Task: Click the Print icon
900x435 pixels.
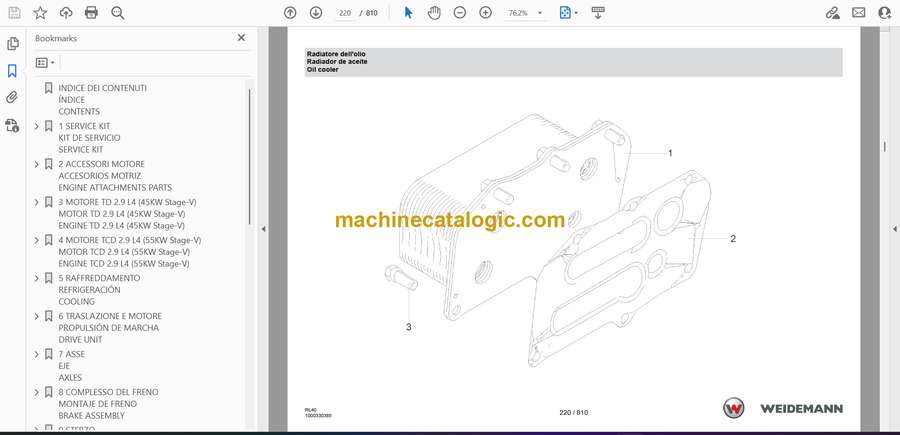Action: click(91, 13)
